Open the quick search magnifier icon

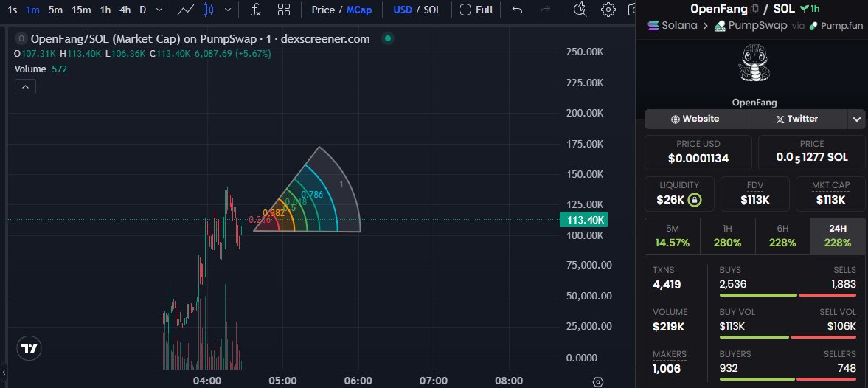tap(580, 10)
